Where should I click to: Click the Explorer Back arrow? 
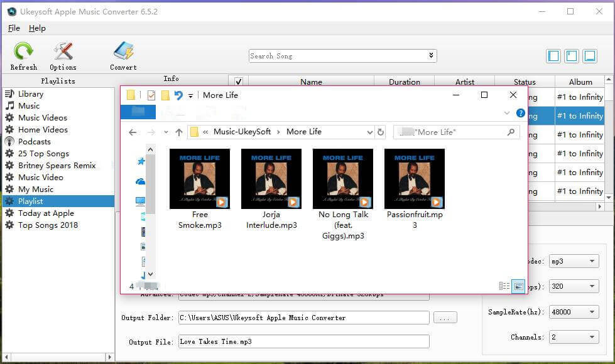coord(133,132)
